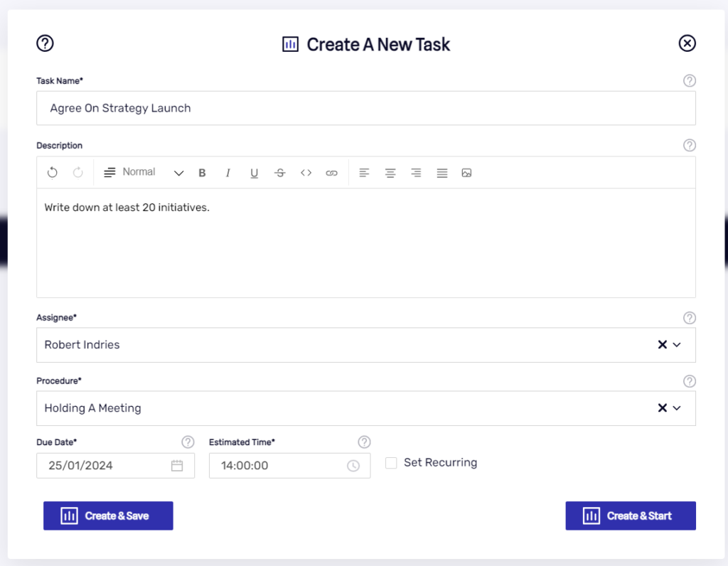The height and width of the screenshot is (566, 728).
Task: Insert a hyperlink in the description
Action: pyautogui.click(x=331, y=172)
